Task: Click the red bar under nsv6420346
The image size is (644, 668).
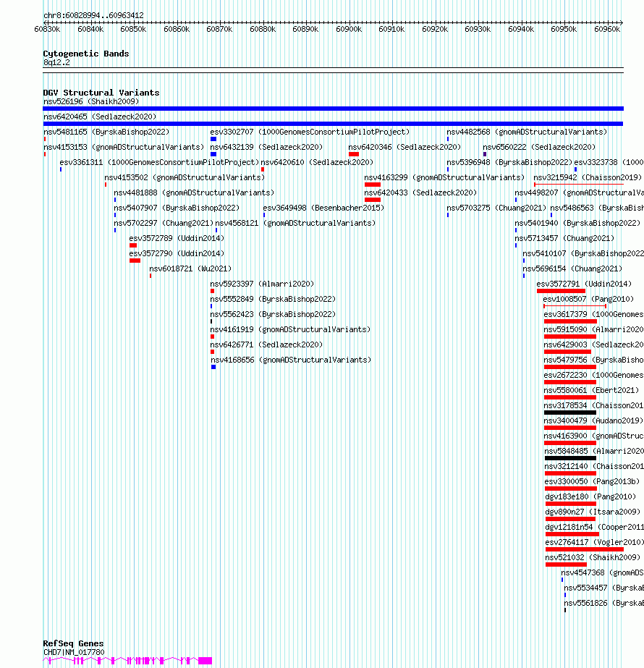Action: pyautogui.click(x=354, y=154)
